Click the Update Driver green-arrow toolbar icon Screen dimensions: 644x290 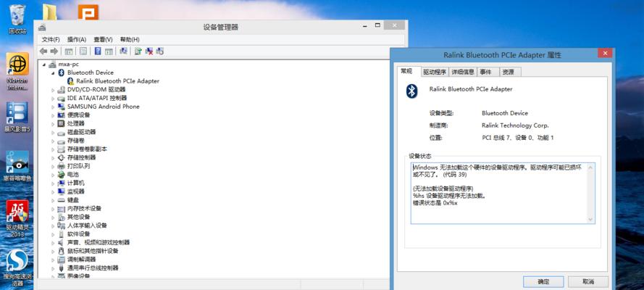coord(138,51)
